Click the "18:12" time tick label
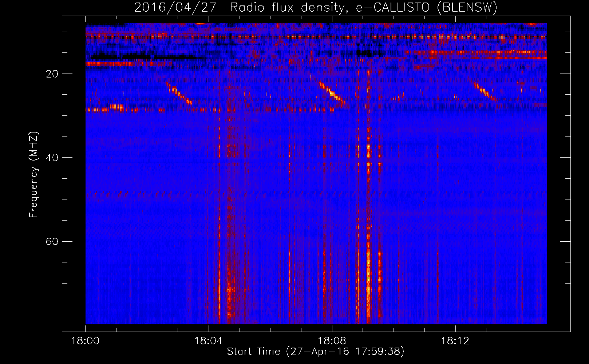 coord(455,341)
